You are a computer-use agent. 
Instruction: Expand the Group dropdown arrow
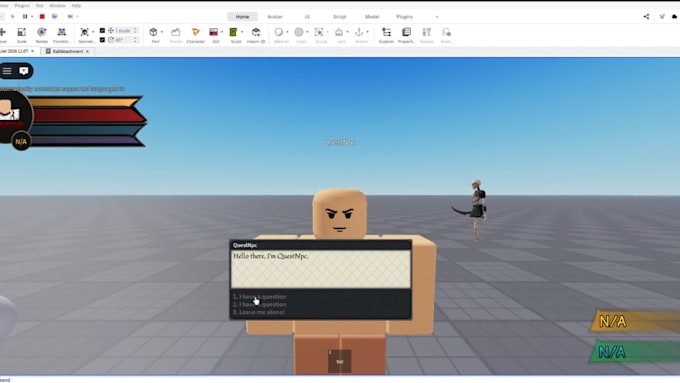pos(327,32)
